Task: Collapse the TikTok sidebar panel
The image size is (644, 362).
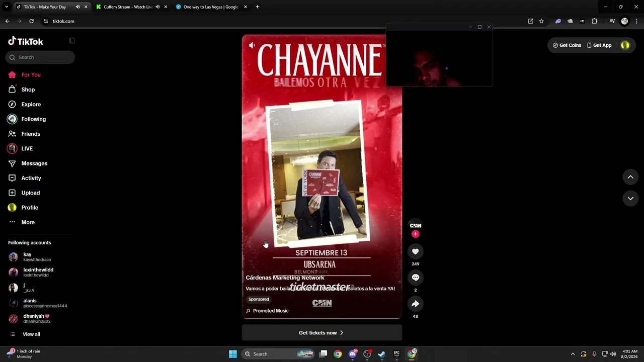Action: pos(71,41)
